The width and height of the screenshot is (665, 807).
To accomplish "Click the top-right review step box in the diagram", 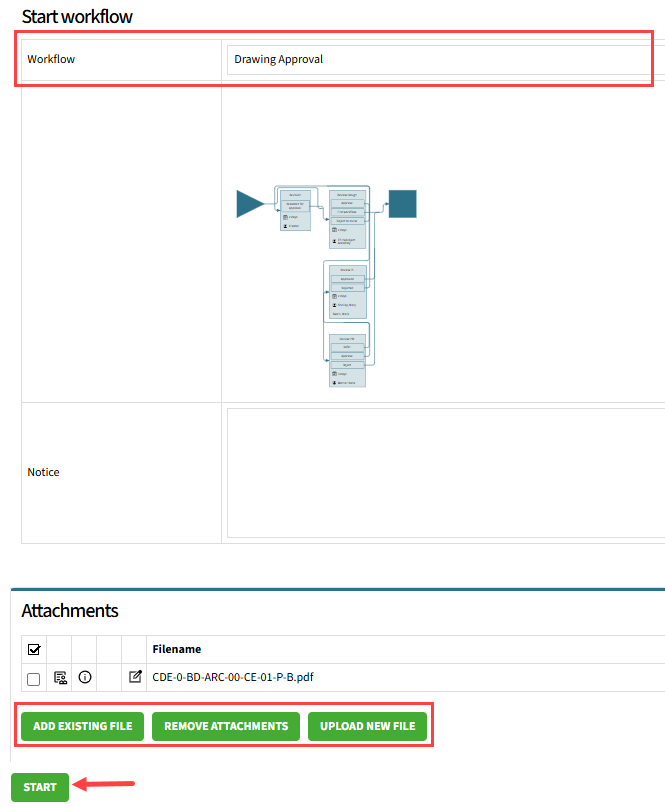I will click(348, 218).
